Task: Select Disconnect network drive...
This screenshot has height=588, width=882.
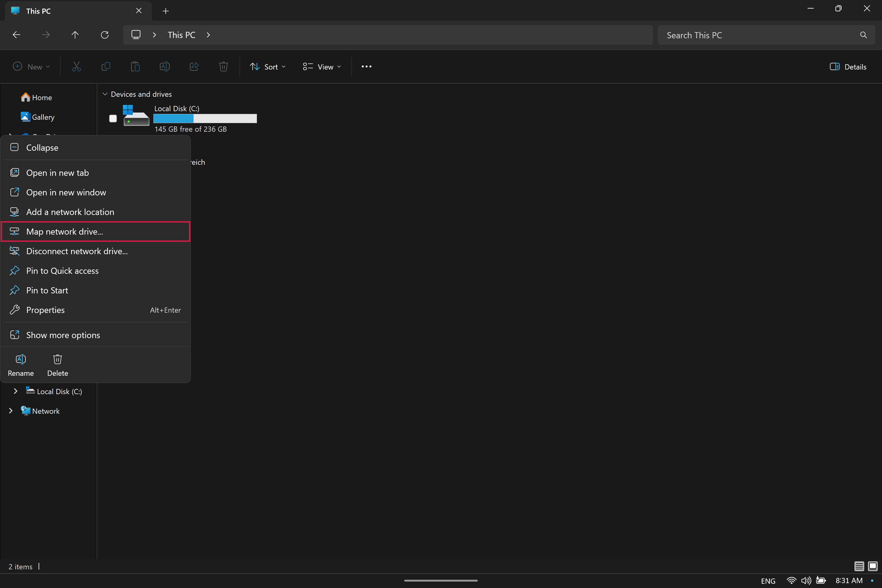Action: pos(95,251)
